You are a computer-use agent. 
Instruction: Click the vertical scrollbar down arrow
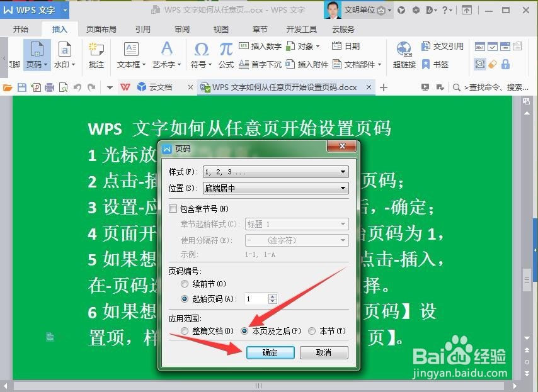tap(527, 339)
